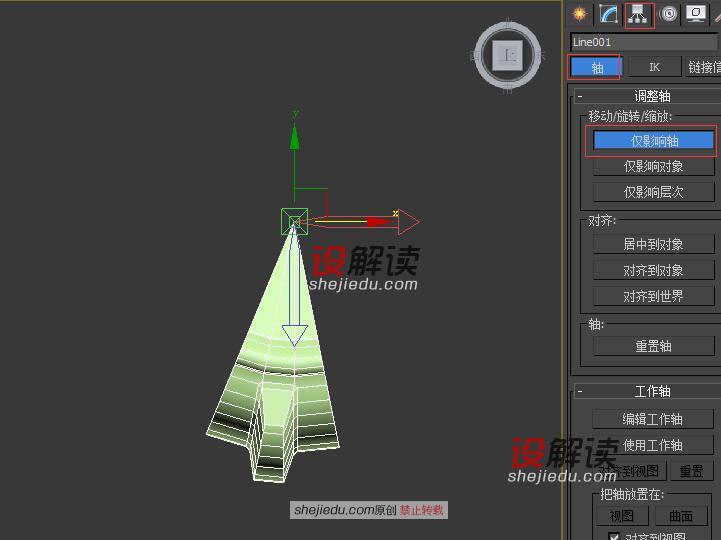
Task: Open the Modify panel arc icon
Action: point(608,14)
